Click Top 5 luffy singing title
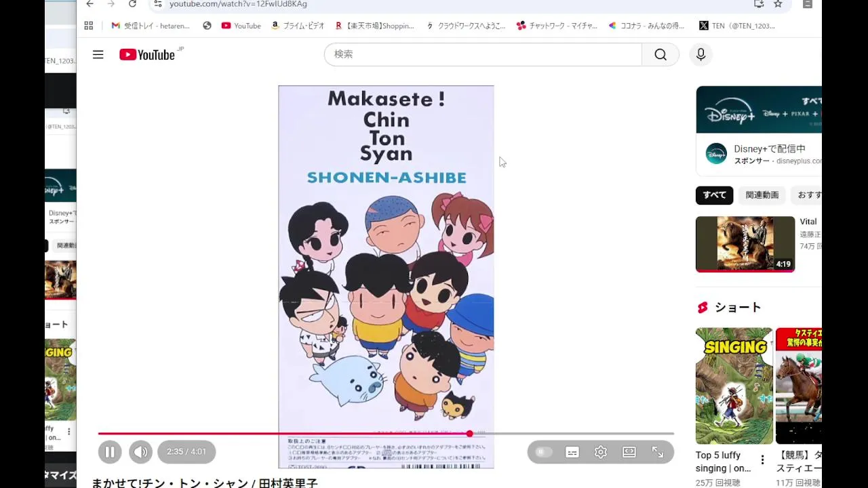868x488 pixels. point(723,462)
